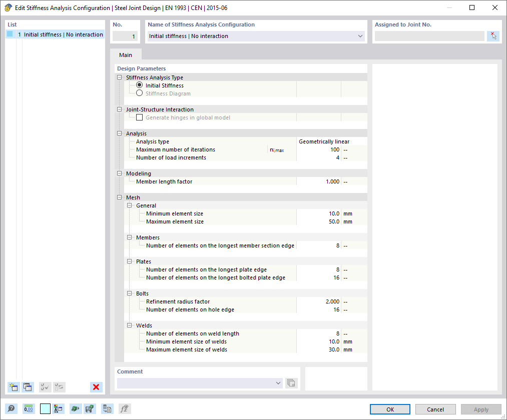Open the color and display properties icon
This screenshot has height=420, width=507.
point(58,409)
